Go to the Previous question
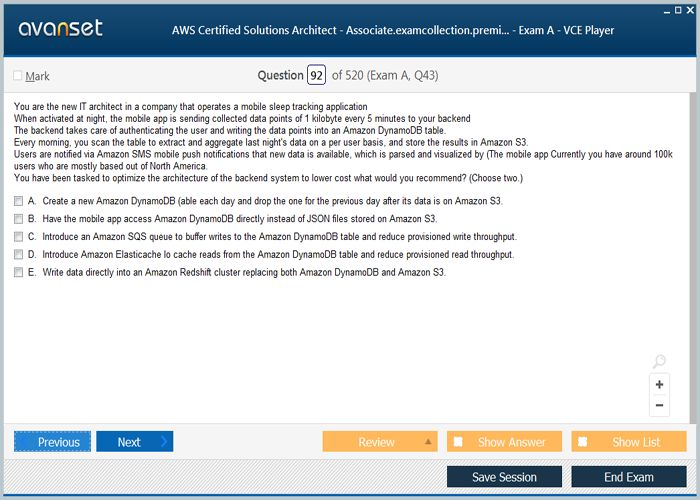 [52, 442]
